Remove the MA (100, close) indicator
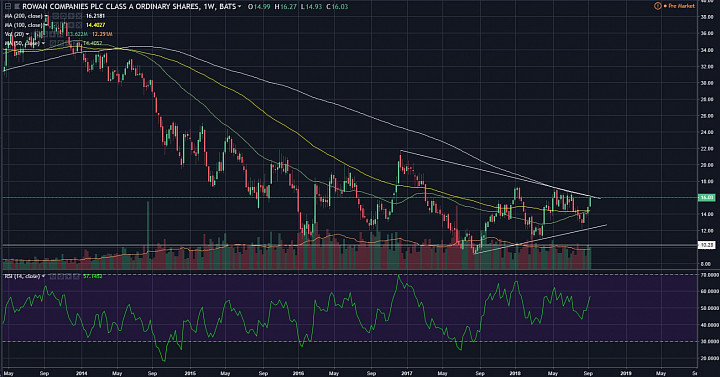The image size is (720, 377). (x=79, y=25)
